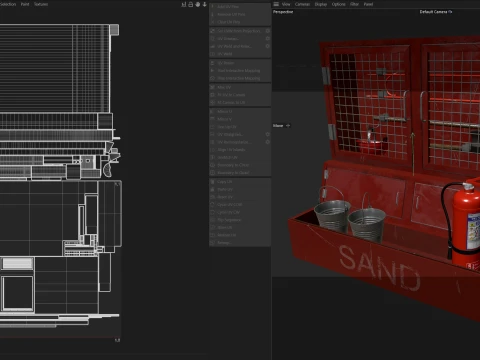Viewport: 480px width, 360px height.
Task: Choose Clear UV Pins command
Action: [240, 22]
